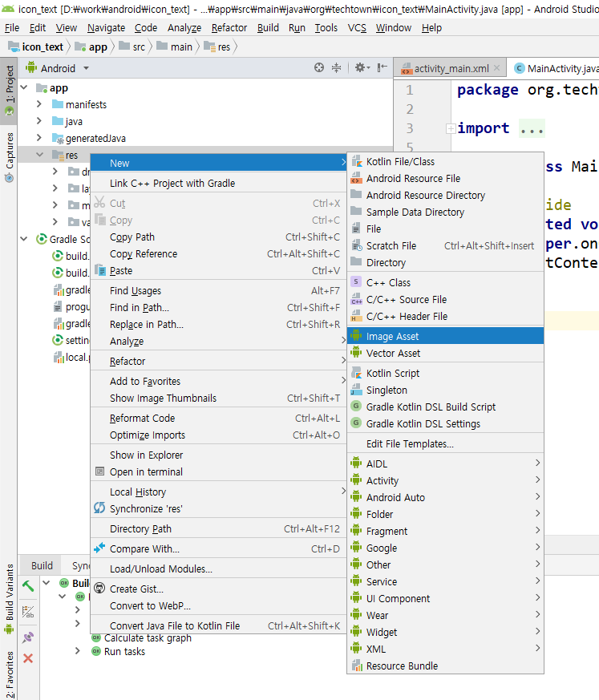Viewport: 599px width, 700px height.
Task: Click the Compare With arrows icon
Action: (99, 548)
